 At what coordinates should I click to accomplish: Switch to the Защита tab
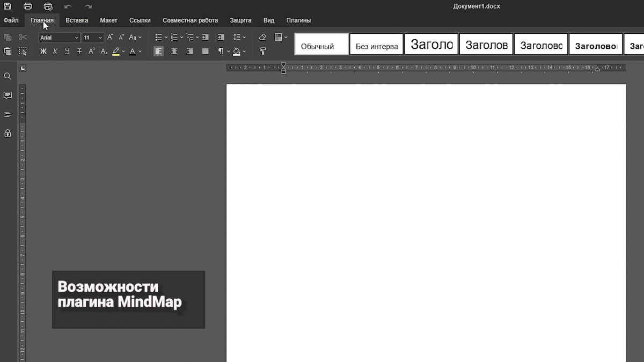[240, 20]
